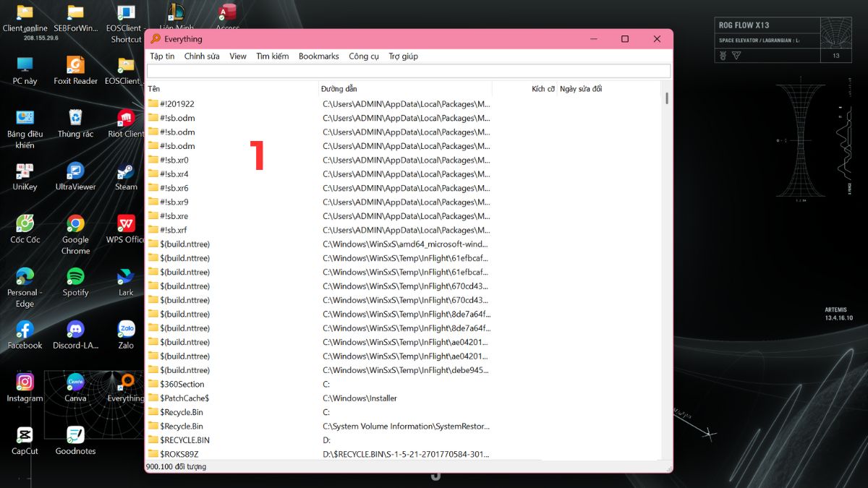
Task: Click path starting C:\Windows\WinSxS\amd64_microsoft-wind
Action: [406, 244]
